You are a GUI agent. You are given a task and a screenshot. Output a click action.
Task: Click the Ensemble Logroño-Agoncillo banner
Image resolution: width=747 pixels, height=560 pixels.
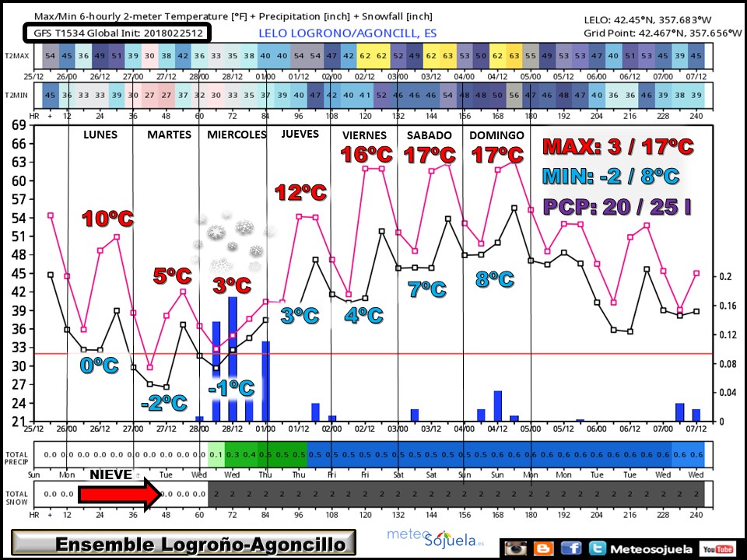point(184,544)
